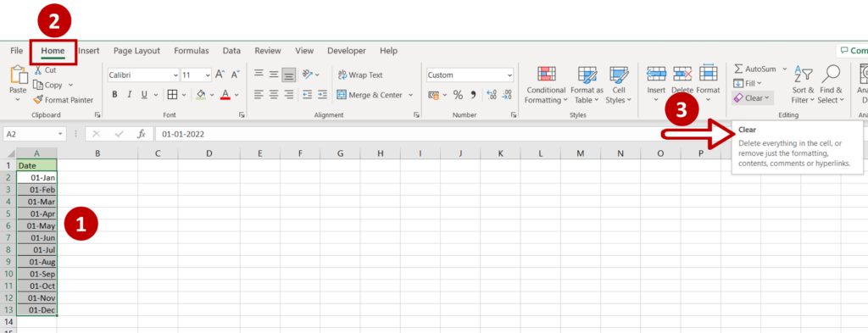The width and height of the screenshot is (868, 333).
Task: Open the Formulas ribbon tab
Action: (x=192, y=50)
